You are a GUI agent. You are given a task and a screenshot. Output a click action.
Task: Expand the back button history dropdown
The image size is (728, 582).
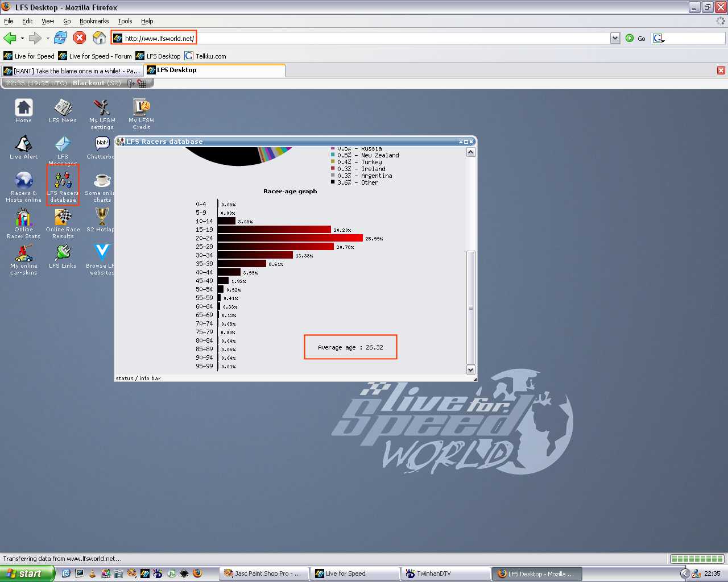click(x=22, y=38)
